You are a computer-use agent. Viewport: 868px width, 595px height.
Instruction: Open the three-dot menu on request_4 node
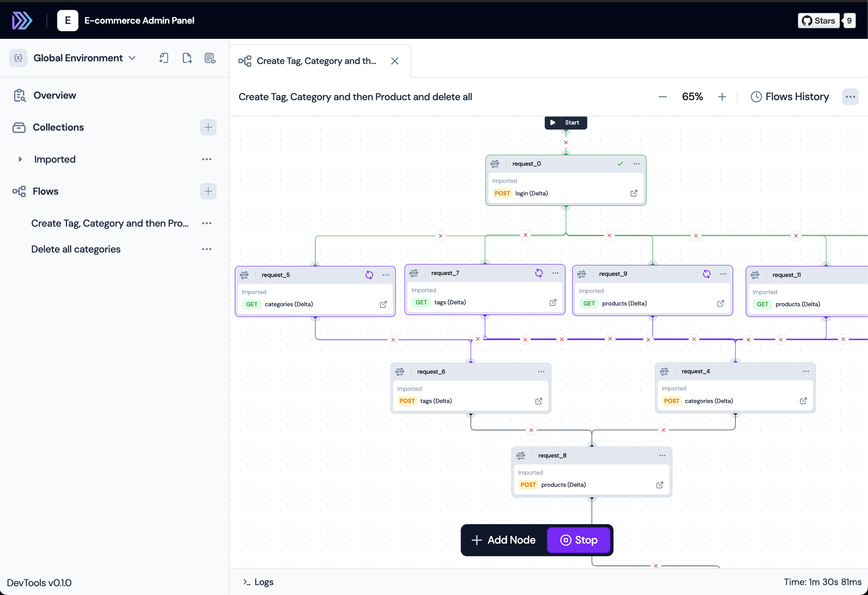tap(806, 371)
